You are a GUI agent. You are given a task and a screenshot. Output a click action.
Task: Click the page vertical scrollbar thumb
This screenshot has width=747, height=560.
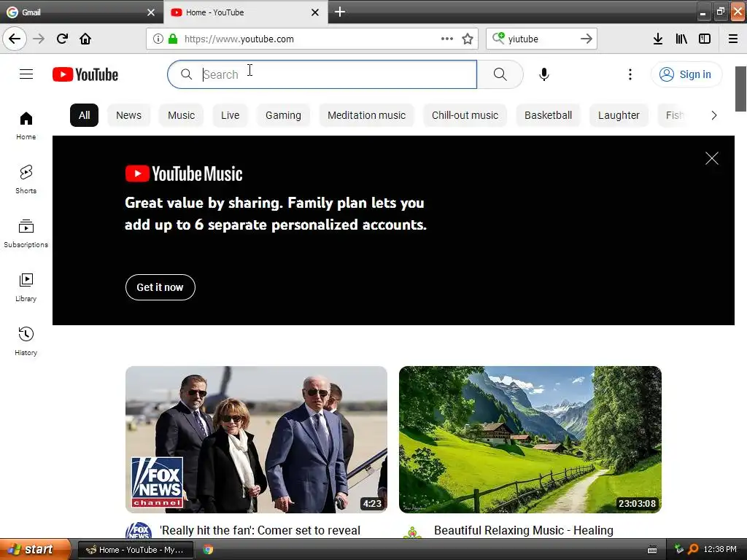pos(740,88)
